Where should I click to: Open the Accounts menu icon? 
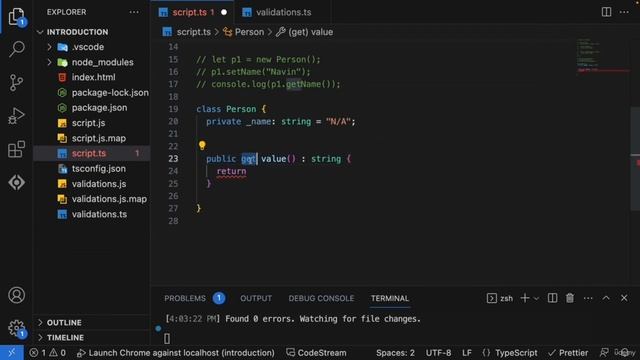(x=16, y=295)
